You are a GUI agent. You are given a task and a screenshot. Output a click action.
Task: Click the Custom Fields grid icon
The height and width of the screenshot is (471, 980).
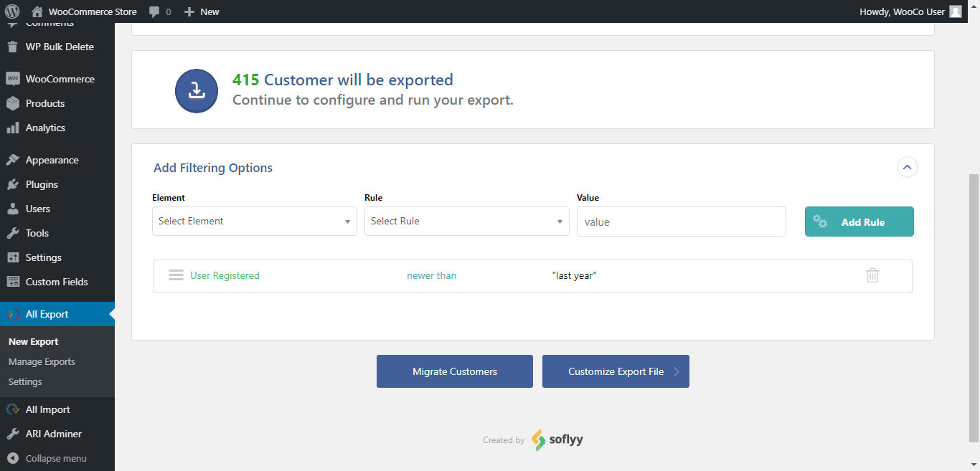click(12, 282)
